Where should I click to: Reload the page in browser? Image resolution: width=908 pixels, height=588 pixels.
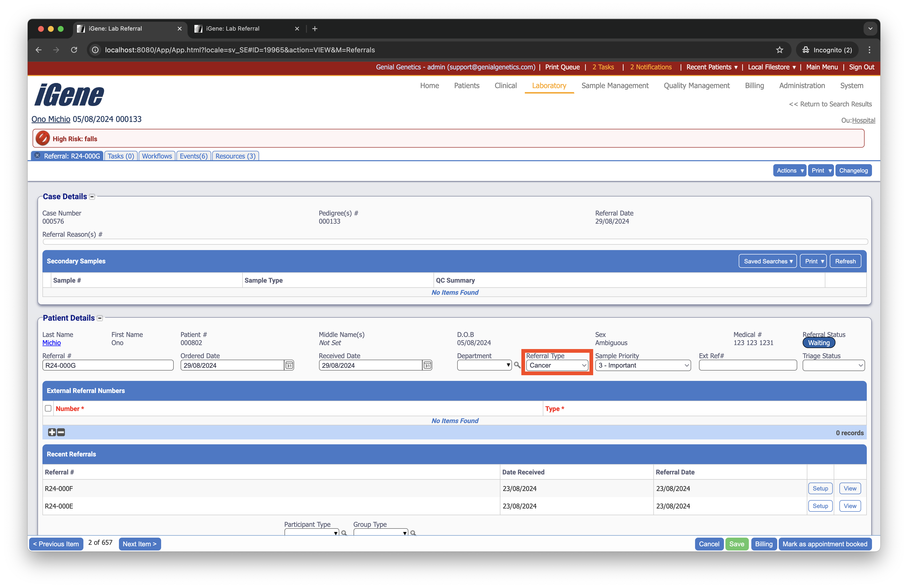click(x=74, y=50)
